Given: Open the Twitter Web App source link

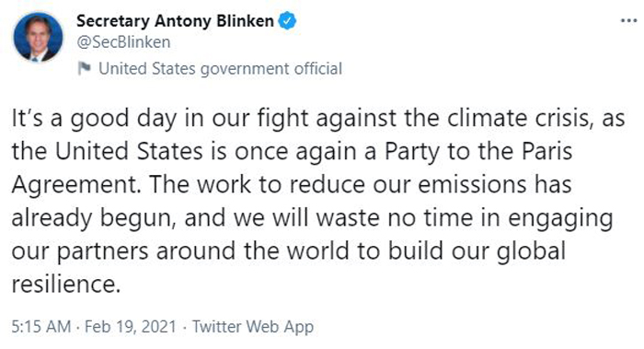Looking at the screenshot, I should (x=253, y=327).
